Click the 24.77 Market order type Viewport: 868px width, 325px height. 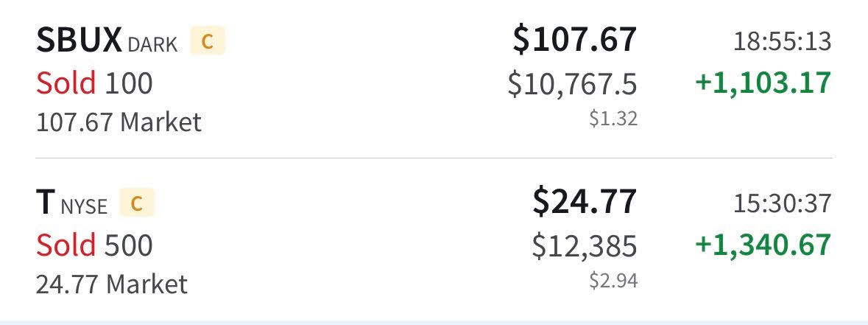coord(112,284)
